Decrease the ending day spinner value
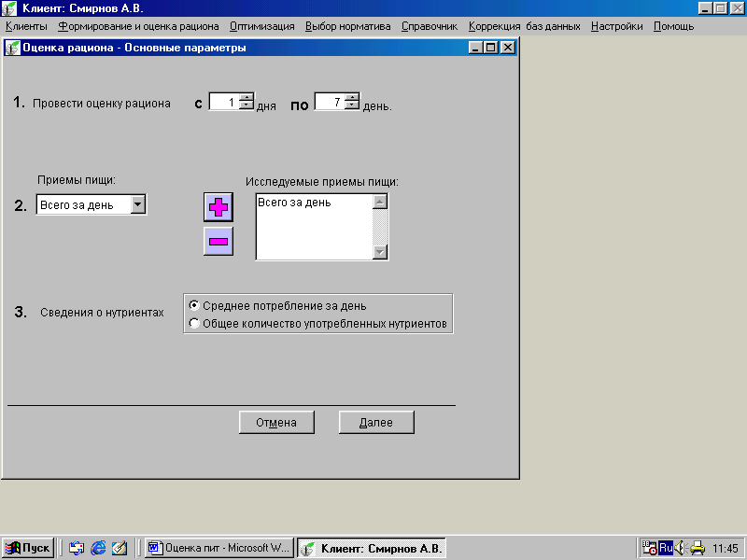The image size is (747, 560). 352,105
